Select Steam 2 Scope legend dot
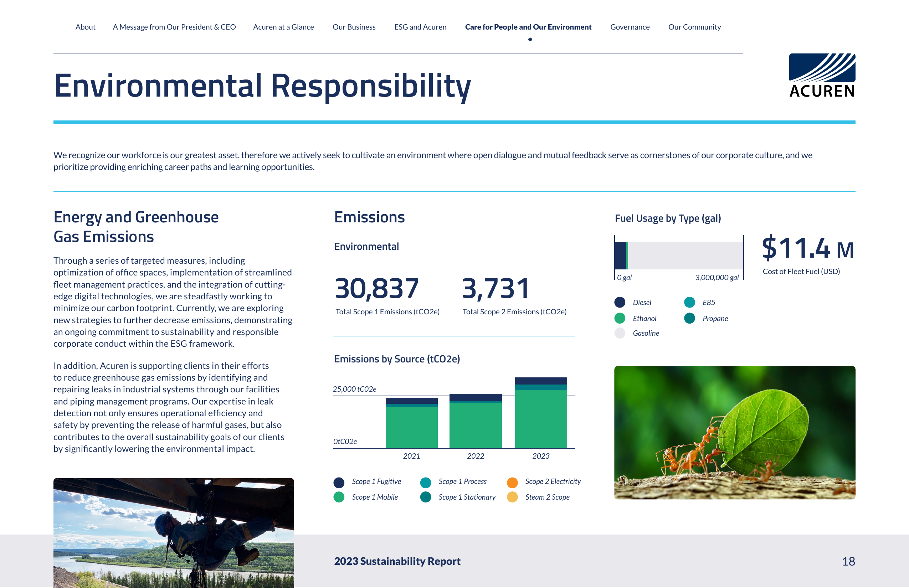This screenshot has height=588, width=909. pos(512,497)
